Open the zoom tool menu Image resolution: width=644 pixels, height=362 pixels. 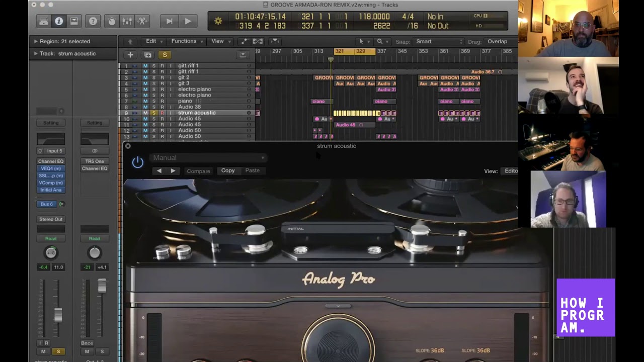pos(381,41)
